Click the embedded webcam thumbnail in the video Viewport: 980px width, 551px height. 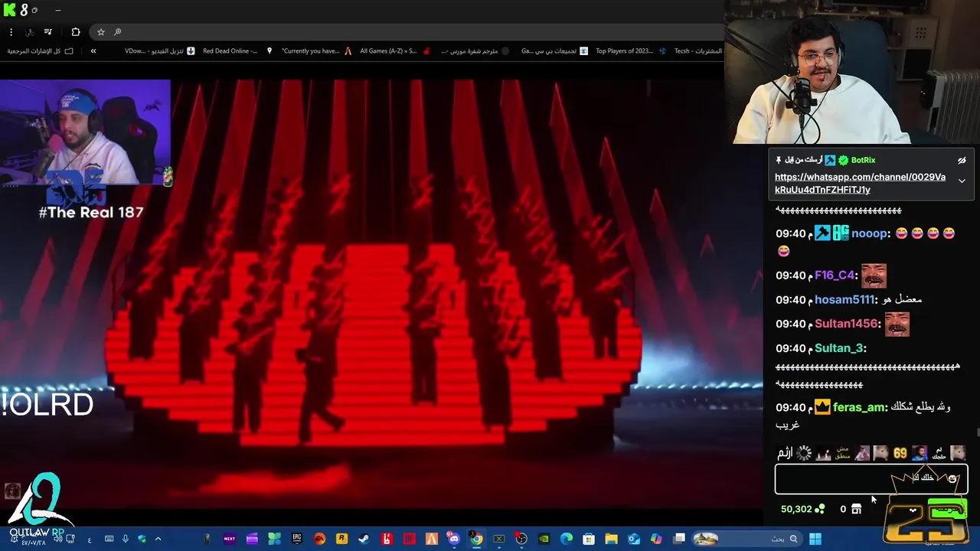tap(85, 133)
